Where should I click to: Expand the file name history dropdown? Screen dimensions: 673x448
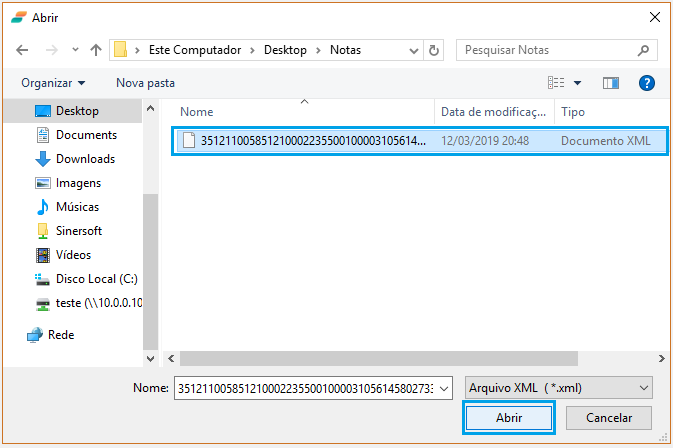445,387
